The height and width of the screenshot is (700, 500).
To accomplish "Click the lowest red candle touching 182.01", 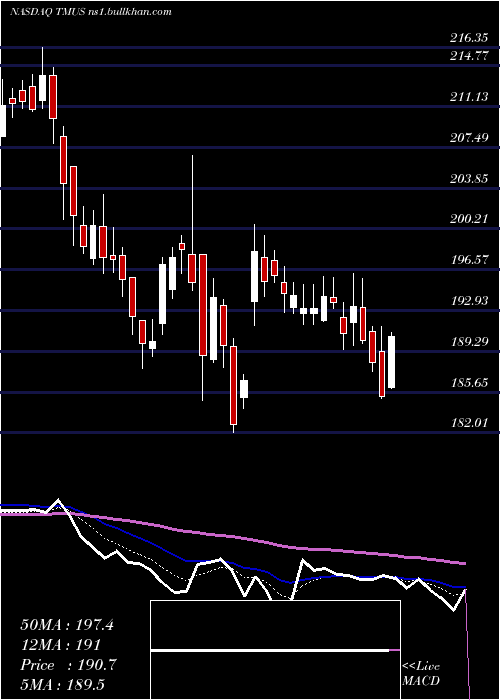I will click(x=233, y=385).
